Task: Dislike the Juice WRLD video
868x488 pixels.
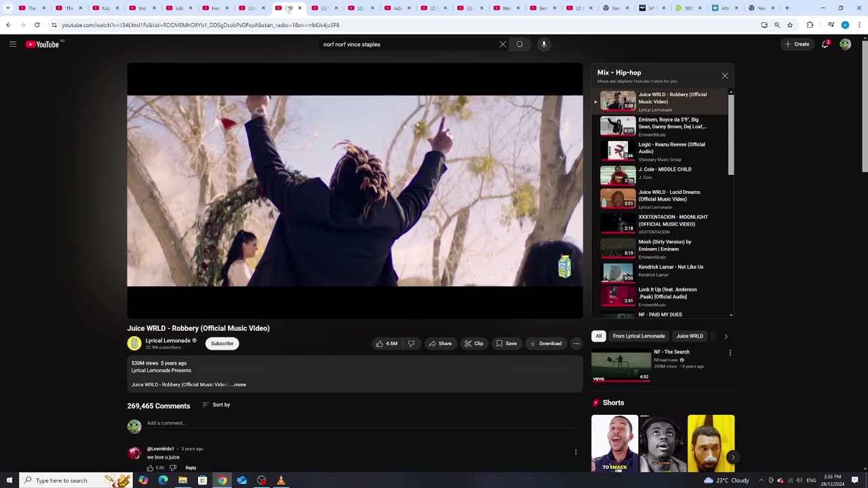Action: 411,344
